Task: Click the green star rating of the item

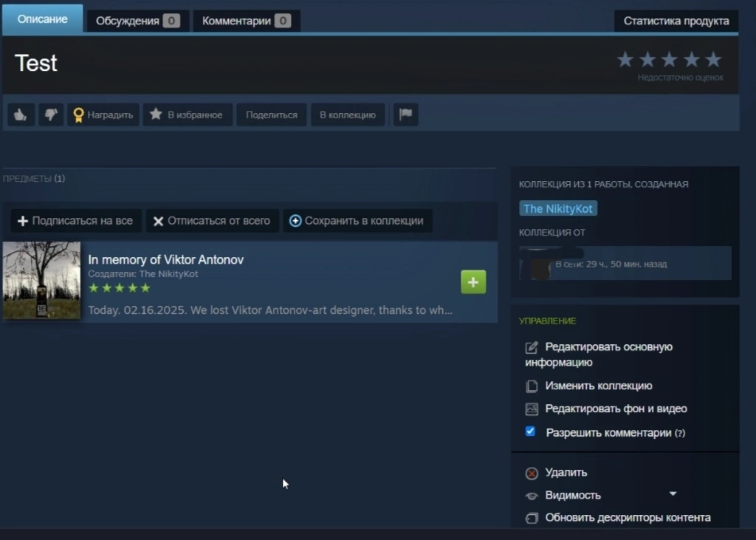Action: coord(120,288)
